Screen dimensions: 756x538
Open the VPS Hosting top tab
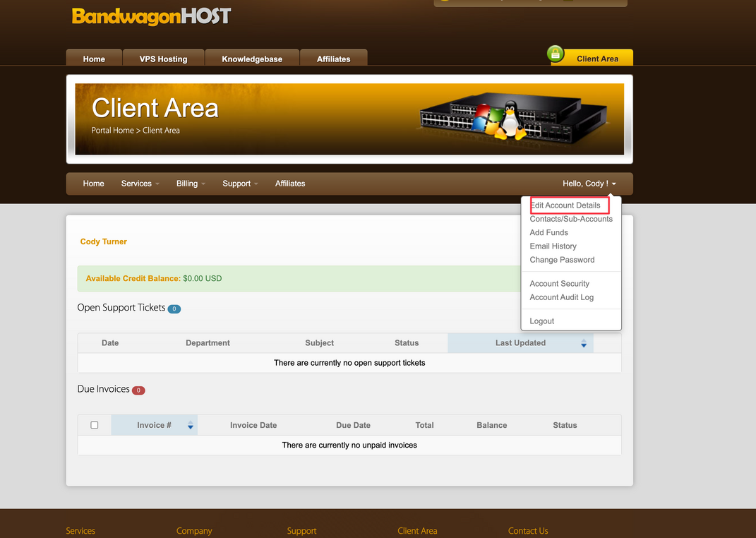coord(163,59)
